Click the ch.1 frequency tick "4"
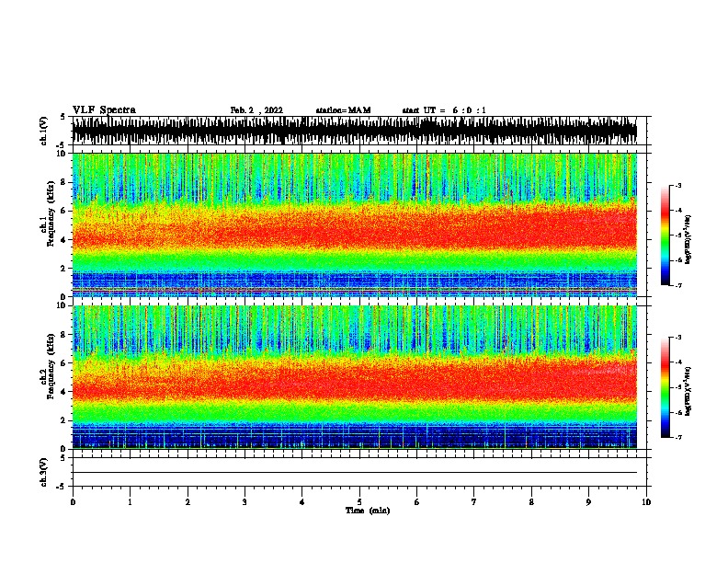The image size is (728, 563). (x=63, y=240)
